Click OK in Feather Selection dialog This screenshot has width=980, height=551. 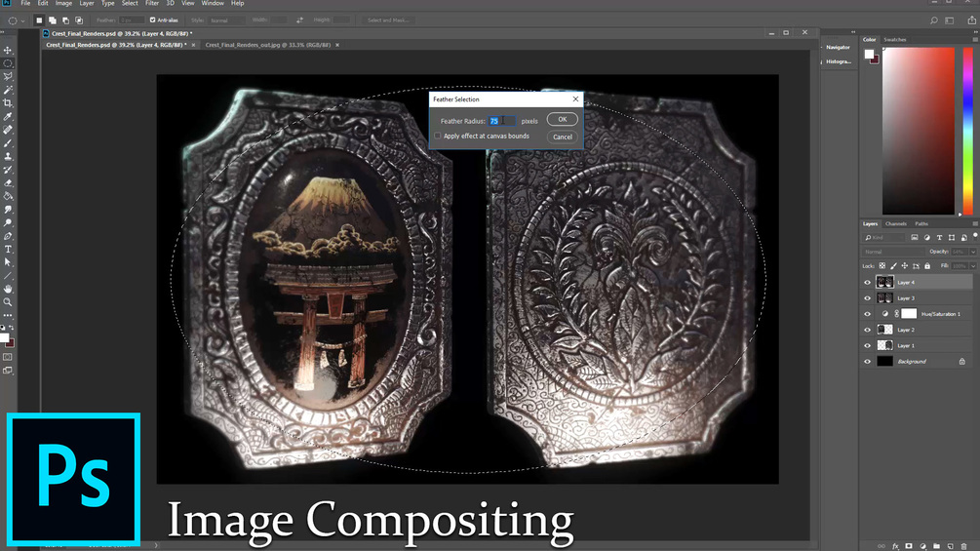click(562, 119)
